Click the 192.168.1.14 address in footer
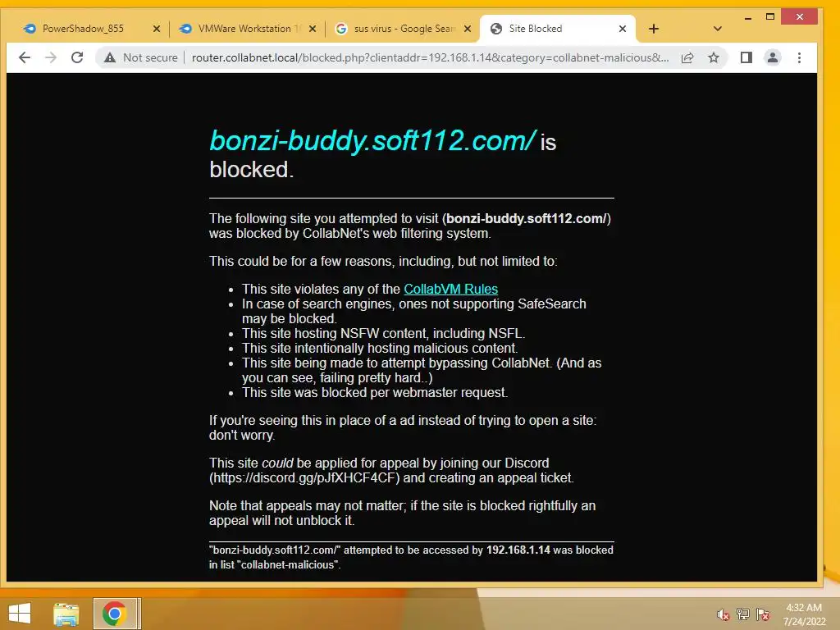840x630 pixels. coord(518,550)
